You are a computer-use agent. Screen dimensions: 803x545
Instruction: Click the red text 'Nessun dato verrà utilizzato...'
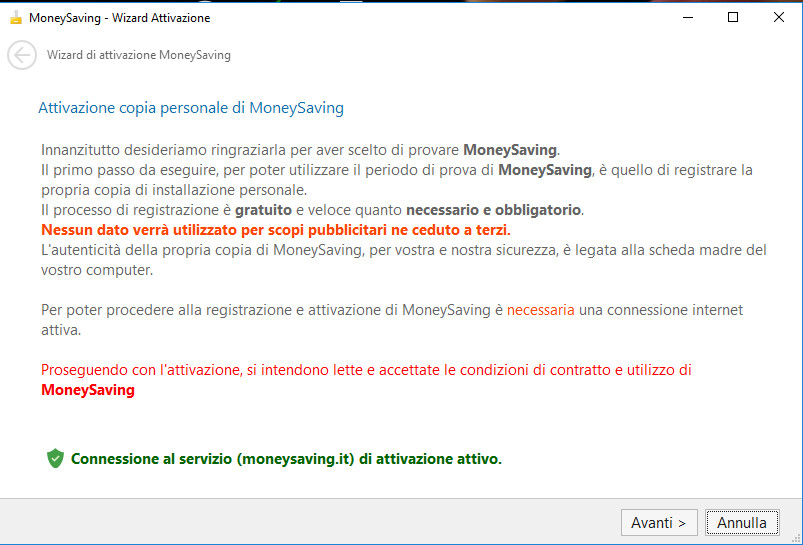[276, 230]
